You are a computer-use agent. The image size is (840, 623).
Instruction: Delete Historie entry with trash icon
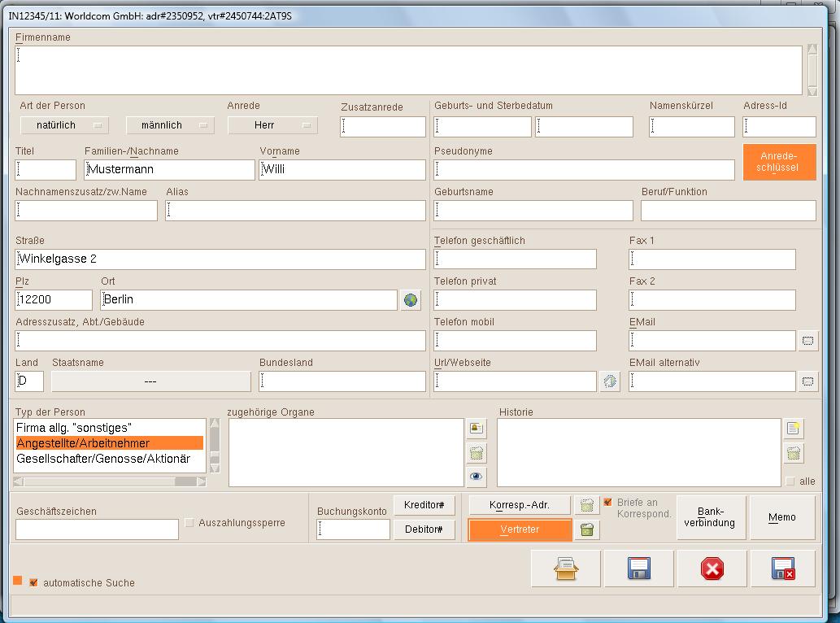coord(794,453)
